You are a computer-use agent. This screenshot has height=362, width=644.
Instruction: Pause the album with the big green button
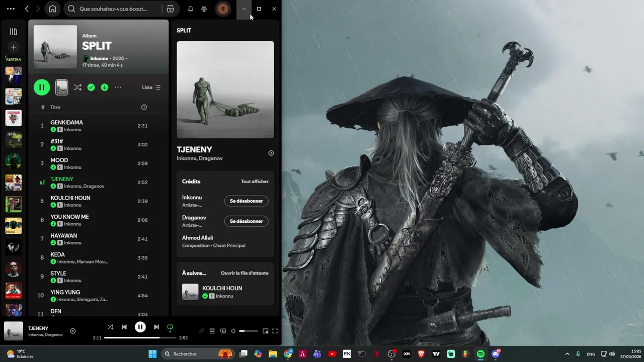tap(42, 87)
